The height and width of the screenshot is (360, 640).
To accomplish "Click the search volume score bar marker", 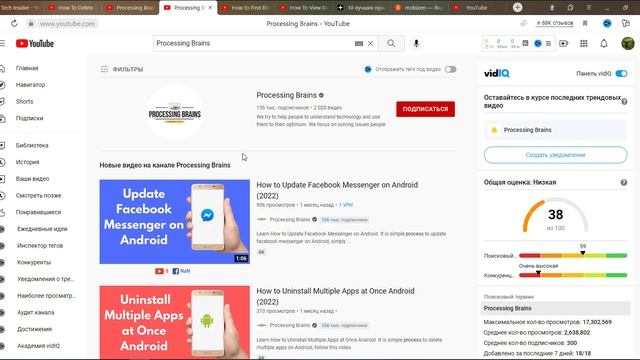I will point(583,253).
